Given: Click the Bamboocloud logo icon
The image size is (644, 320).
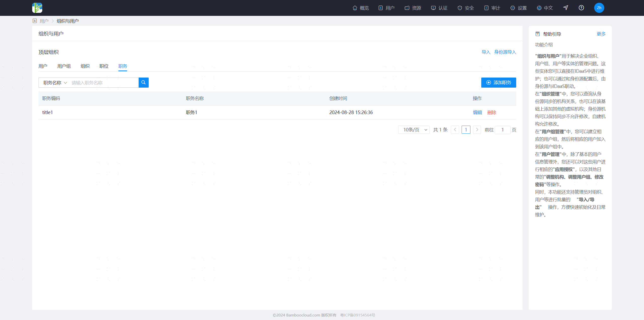Looking at the screenshot, I should (37, 8).
